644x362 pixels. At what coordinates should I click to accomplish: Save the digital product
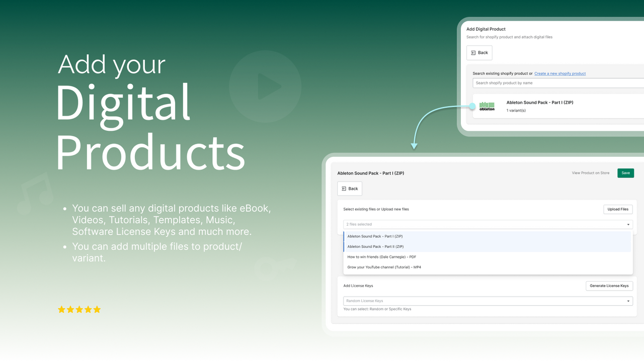click(625, 173)
